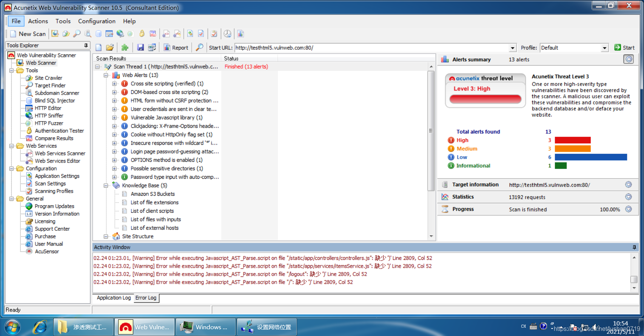Click the Report button
The image size is (644, 336).
[x=176, y=48]
